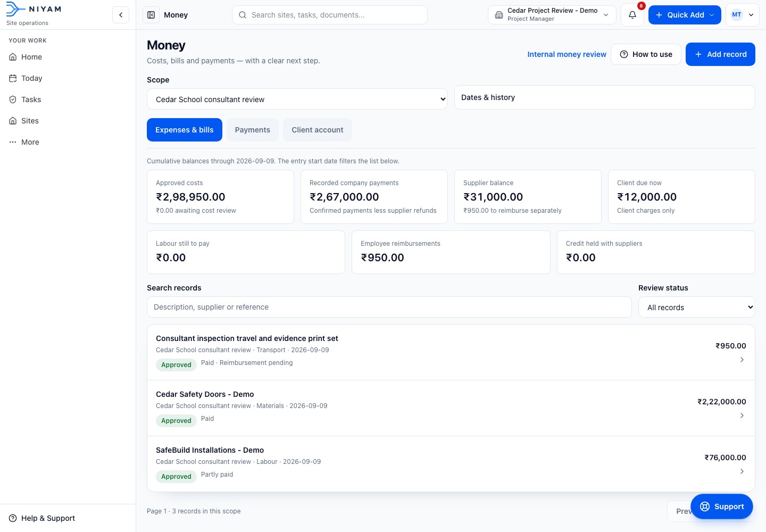Screen dimensions: 766x532
Task: Click the search magnifier icon
Action: click(x=243, y=15)
